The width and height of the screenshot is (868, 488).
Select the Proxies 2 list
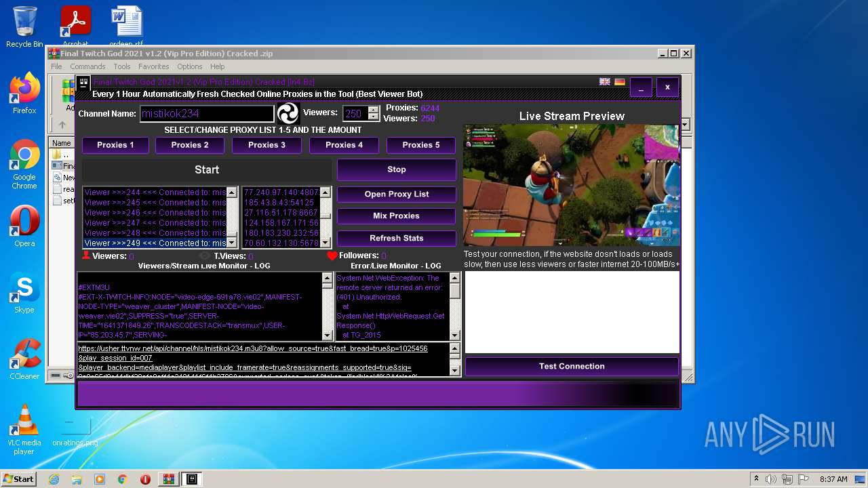tap(190, 145)
